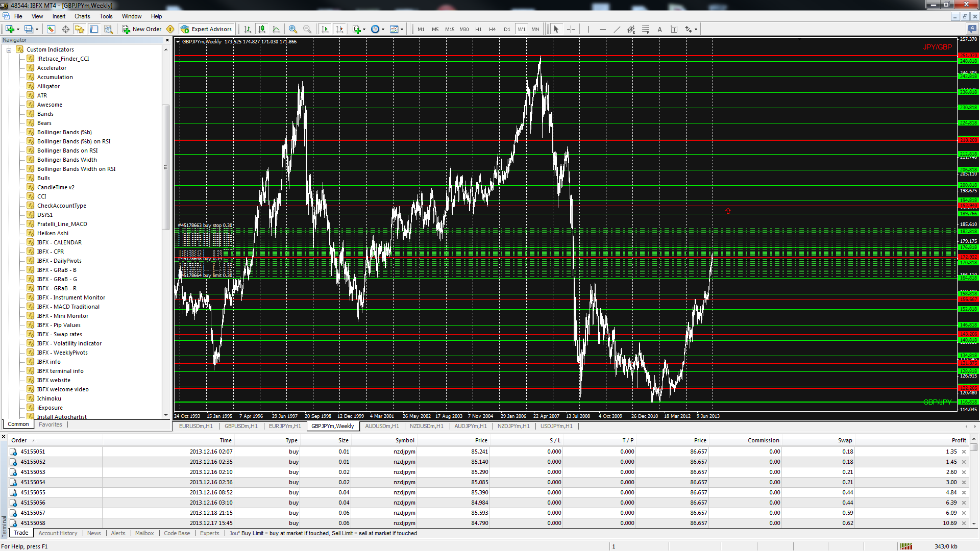Image resolution: width=980 pixels, height=551 pixels.
Task: Select the Crosshair tool
Action: pos(571,29)
